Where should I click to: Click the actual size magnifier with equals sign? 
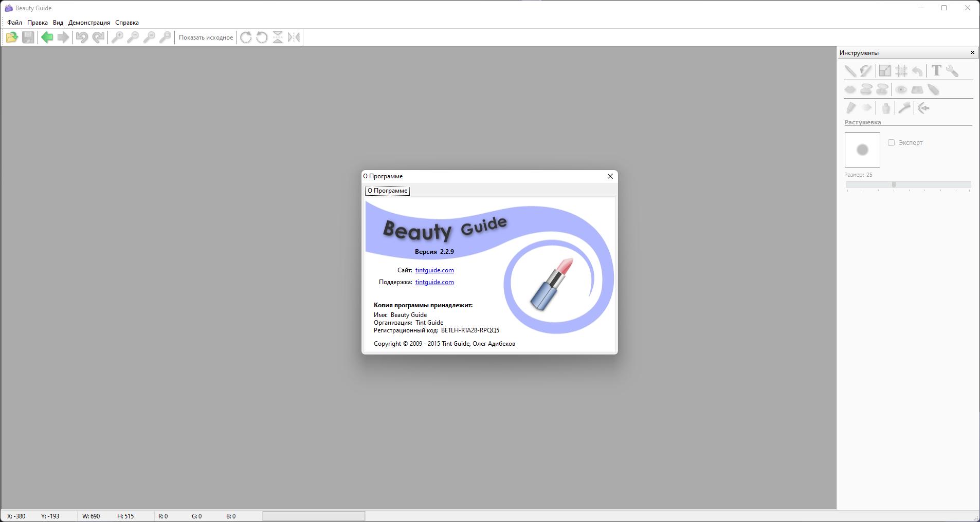pos(149,37)
